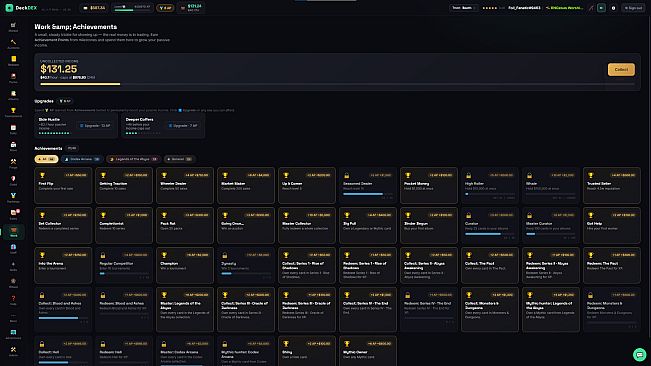Open Forge crossed-hammers icon in sidebar
This screenshot has width=651, height=366.
pos(13,163)
